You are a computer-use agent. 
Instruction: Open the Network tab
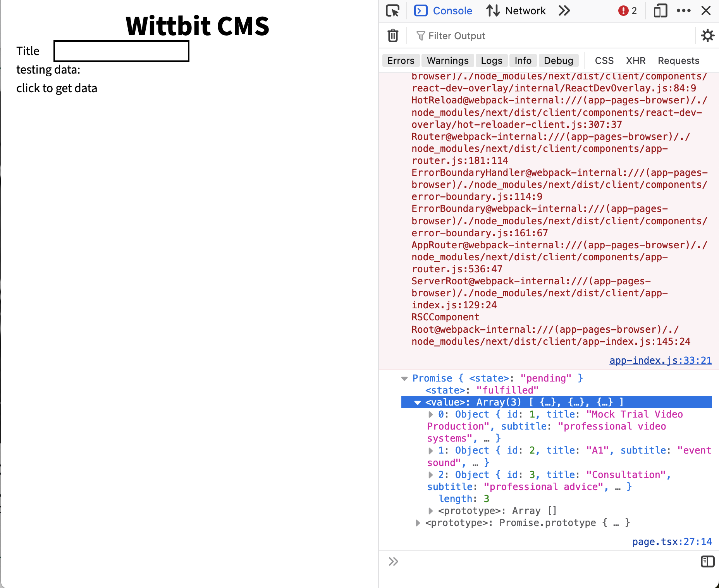(x=516, y=11)
